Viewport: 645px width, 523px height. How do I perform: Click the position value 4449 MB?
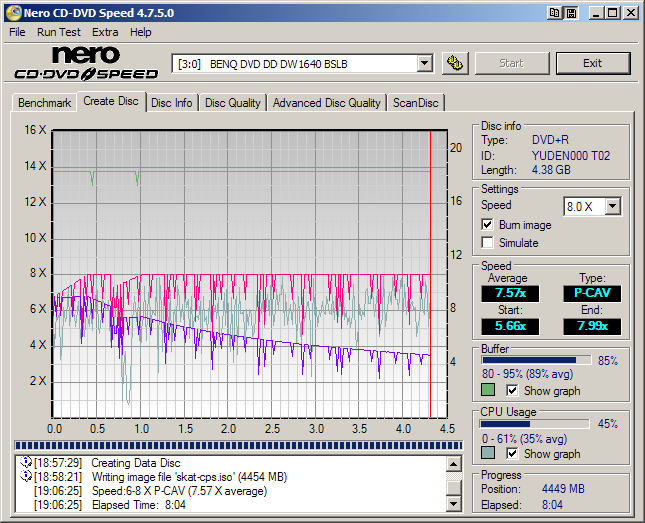[563, 489]
